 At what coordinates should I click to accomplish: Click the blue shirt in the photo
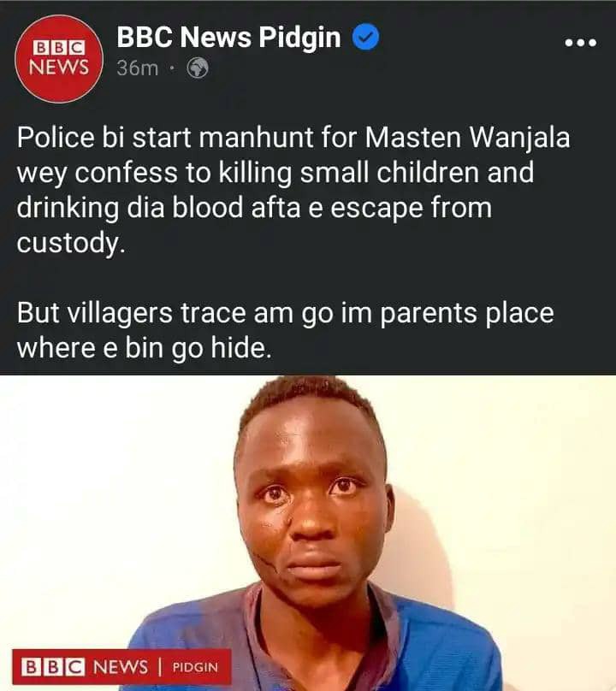(x=316, y=643)
